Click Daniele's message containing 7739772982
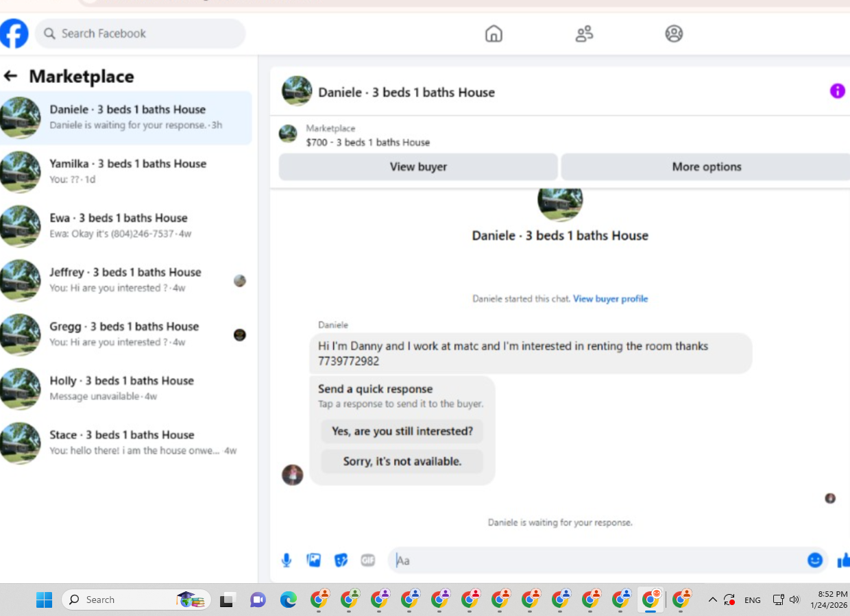This screenshot has width=850, height=616. pos(531,354)
